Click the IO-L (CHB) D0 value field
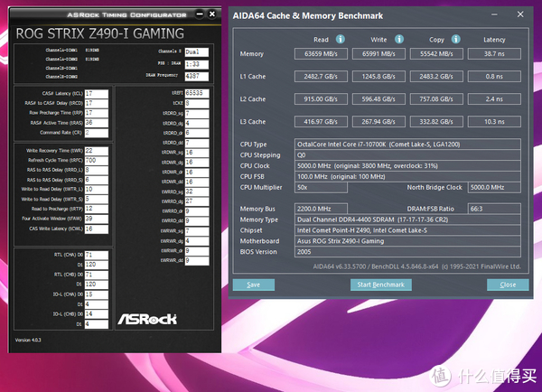The image size is (542, 392). [97, 314]
